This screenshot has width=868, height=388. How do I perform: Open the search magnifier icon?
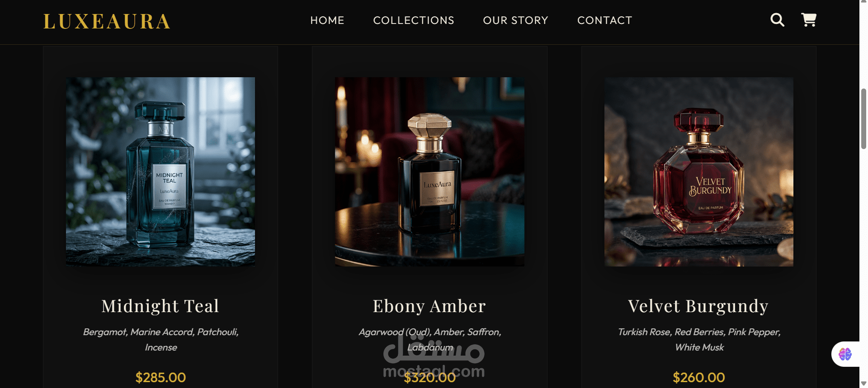pyautogui.click(x=777, y=20)
